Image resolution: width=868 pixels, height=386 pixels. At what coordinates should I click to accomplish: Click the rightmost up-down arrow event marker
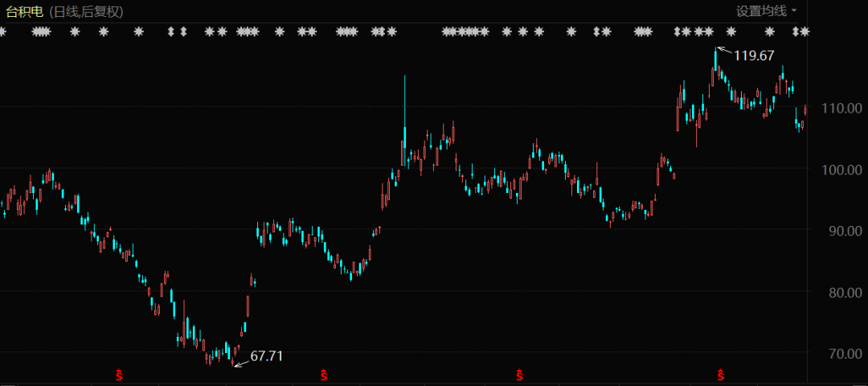click(796, 32)
